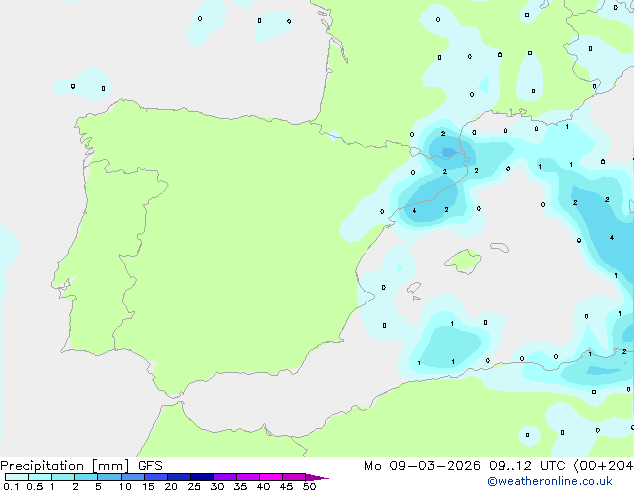Click the legend label '0.5'
Image resolution: width=634 pixels, height=490 pixels.
click(35, 486)
